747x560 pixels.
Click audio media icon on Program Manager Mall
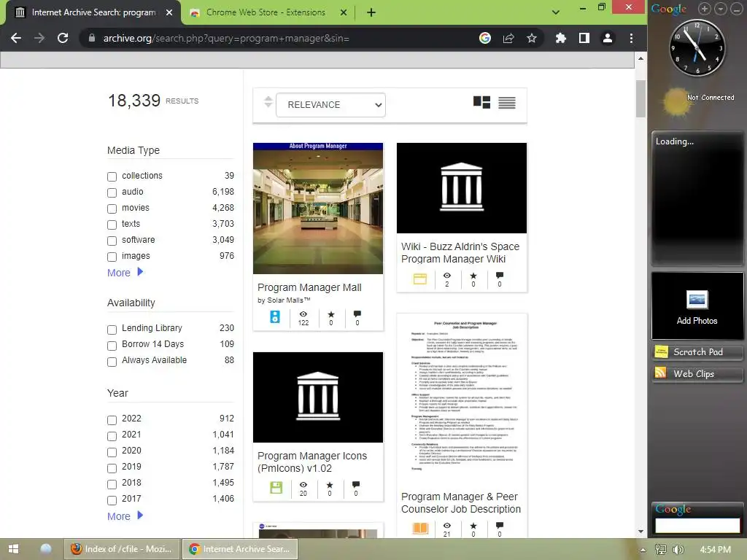(275, 316)
